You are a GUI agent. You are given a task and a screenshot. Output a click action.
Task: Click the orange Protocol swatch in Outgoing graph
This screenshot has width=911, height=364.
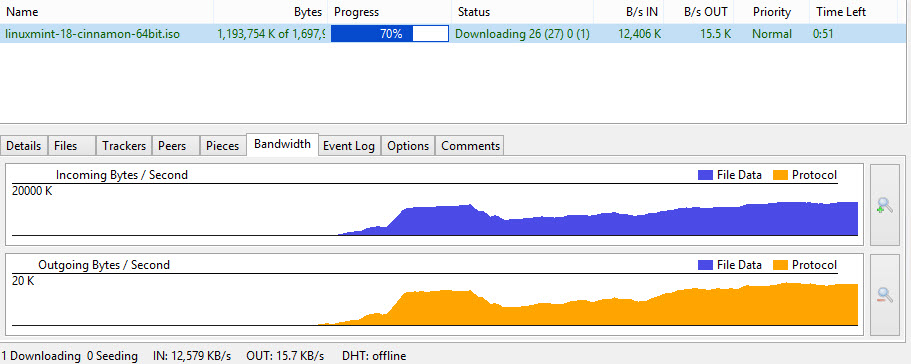click(x=780, y=265)
